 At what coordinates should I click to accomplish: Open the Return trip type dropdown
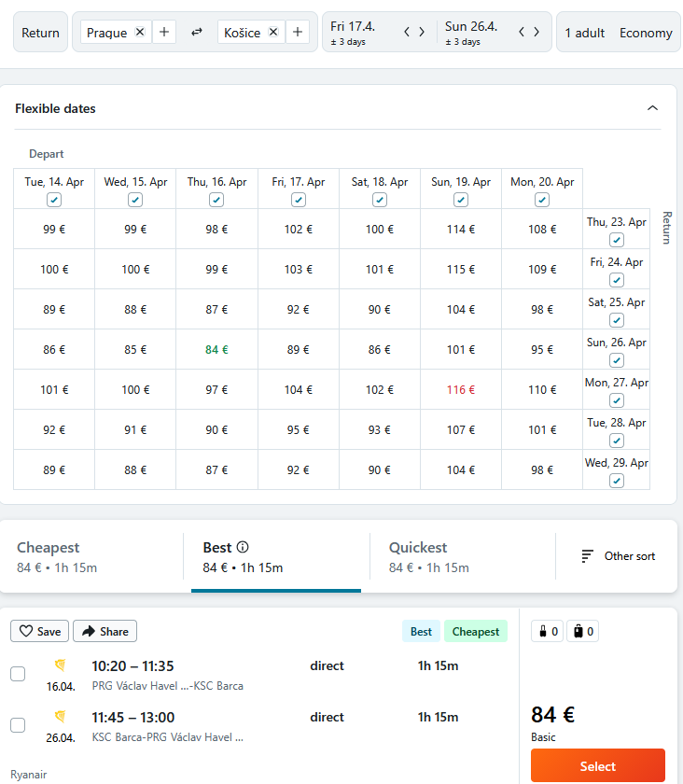pos(40,33)
